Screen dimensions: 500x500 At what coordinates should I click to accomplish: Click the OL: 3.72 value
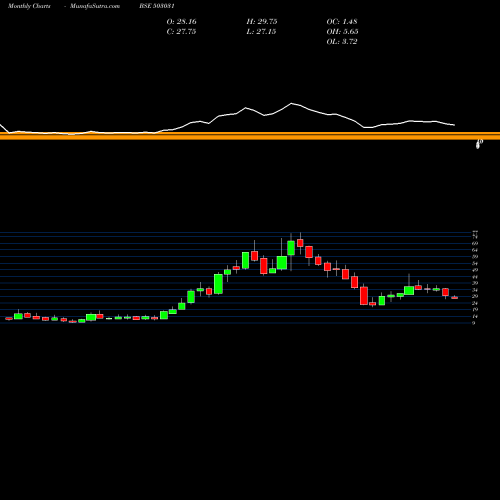click(342, 42)
